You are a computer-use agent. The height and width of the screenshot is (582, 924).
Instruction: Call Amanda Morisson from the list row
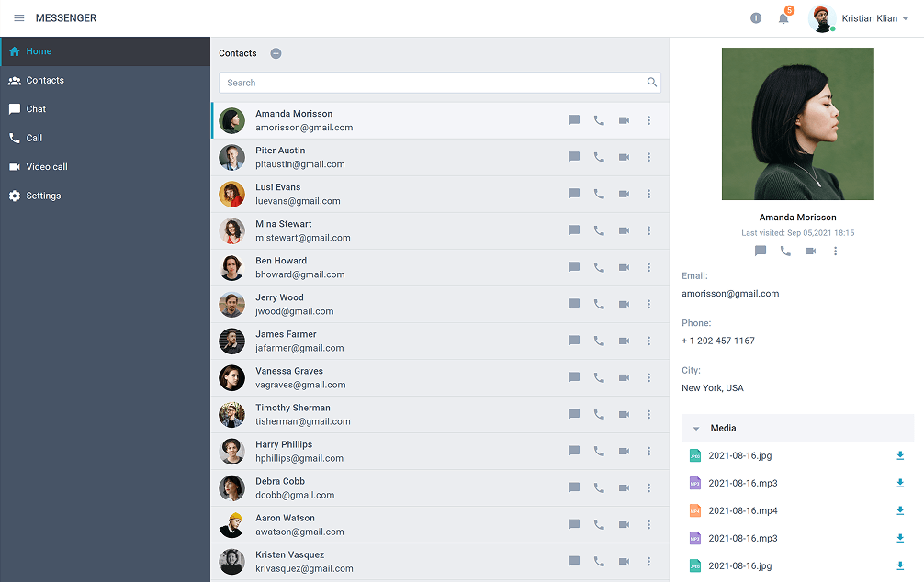[599, 120]
